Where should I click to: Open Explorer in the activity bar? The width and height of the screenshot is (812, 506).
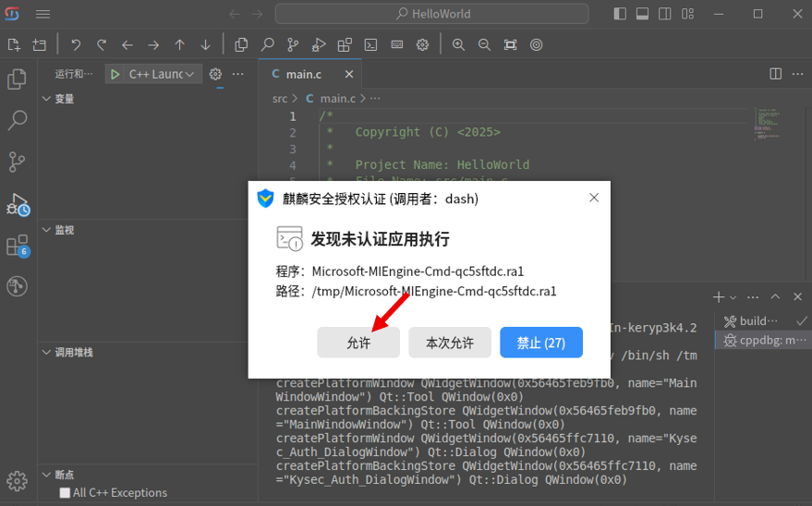click(x=17, y=79)
